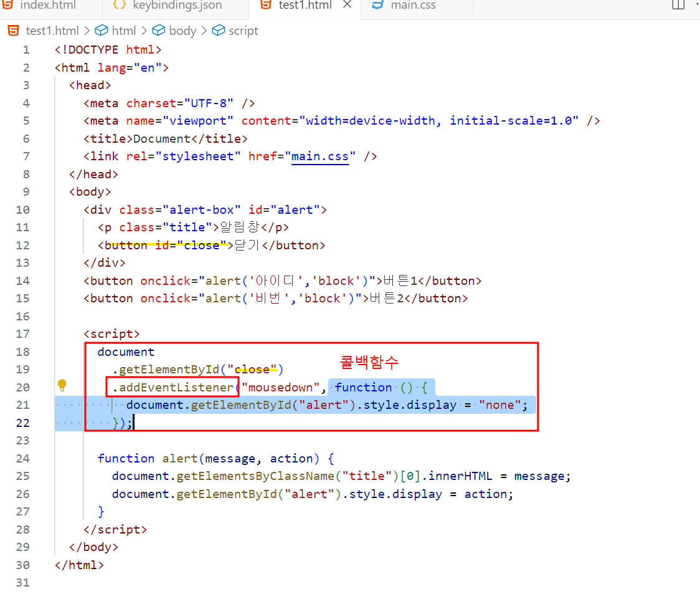
Task: Click the CSS icon on main.css tab
Action: [377, 4]
